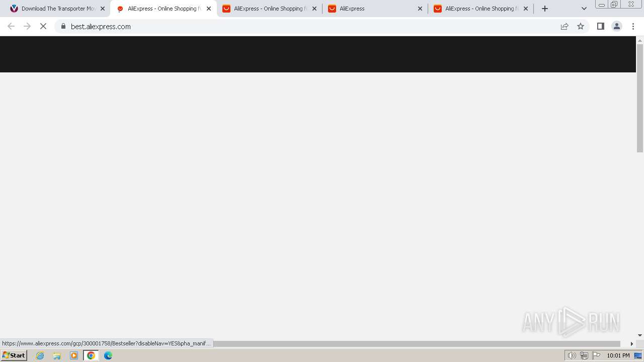Image resolution: width=644 pixels, height=362 pixels.
Task: Go forward to next page
Action: [27, 26]
